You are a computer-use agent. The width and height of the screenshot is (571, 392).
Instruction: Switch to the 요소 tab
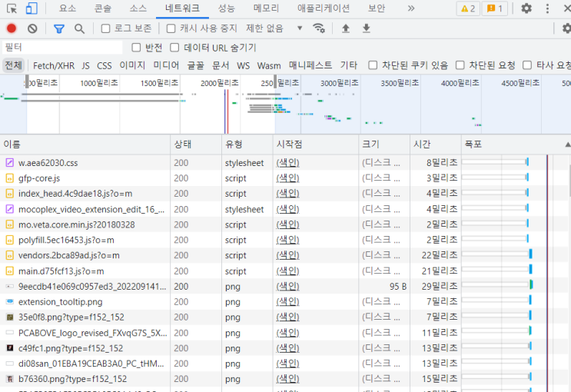pyautogui.click(x=68, y=8)
